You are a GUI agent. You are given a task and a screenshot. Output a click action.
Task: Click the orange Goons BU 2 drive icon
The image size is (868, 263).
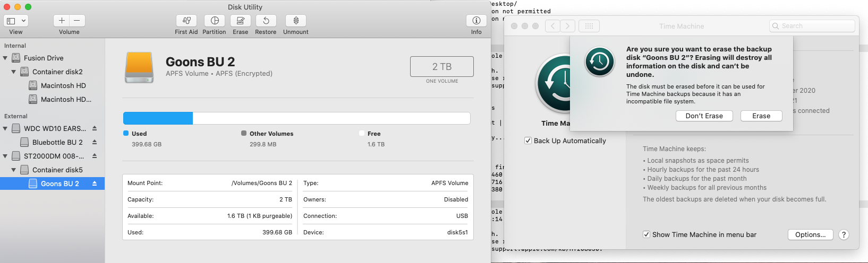coord(139,67)
